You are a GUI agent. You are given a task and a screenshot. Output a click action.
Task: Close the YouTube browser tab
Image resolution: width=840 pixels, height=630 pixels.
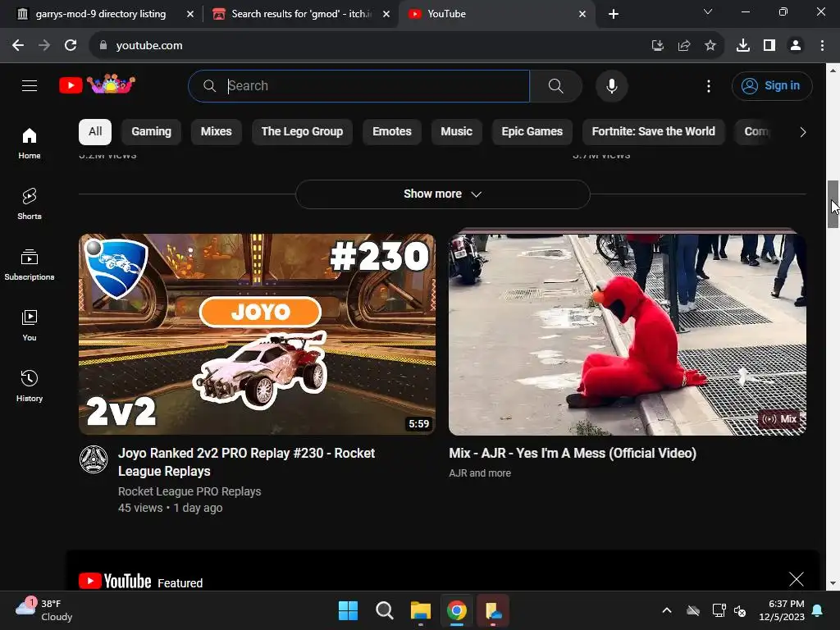pyautogui.click(x=582, y=14)
